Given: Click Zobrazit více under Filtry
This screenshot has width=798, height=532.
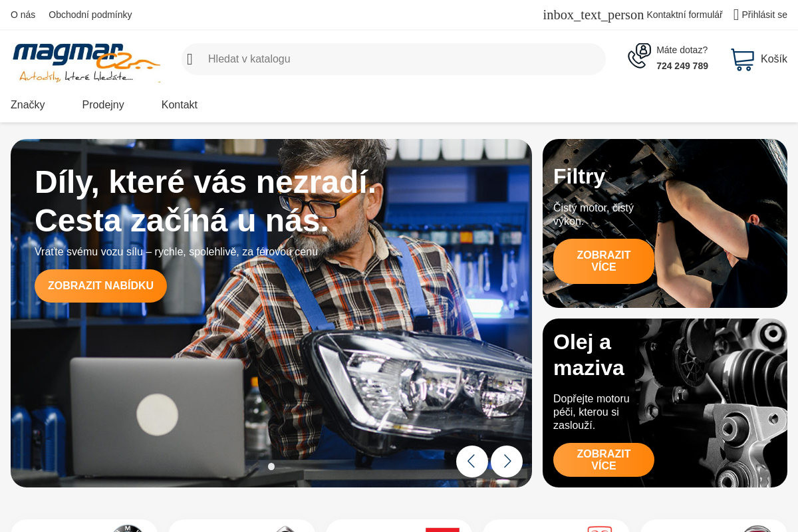Looking at the screenshot, I should (604, 261).
